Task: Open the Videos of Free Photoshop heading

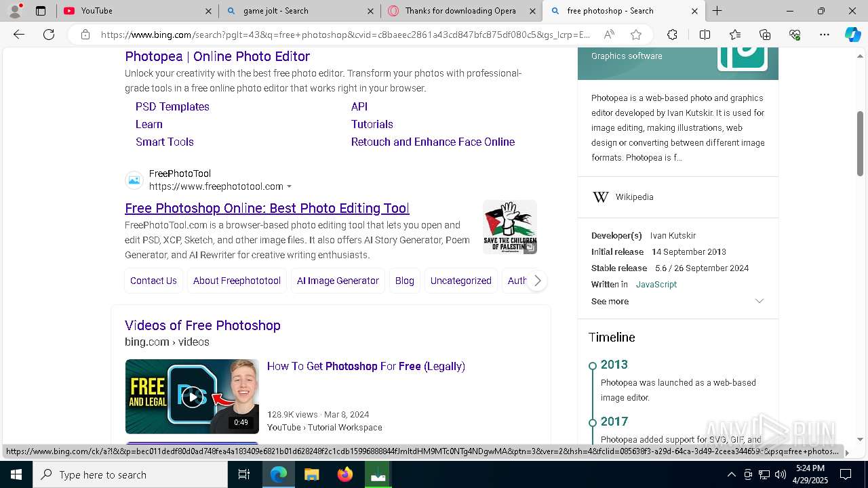Action: (203, 325)
